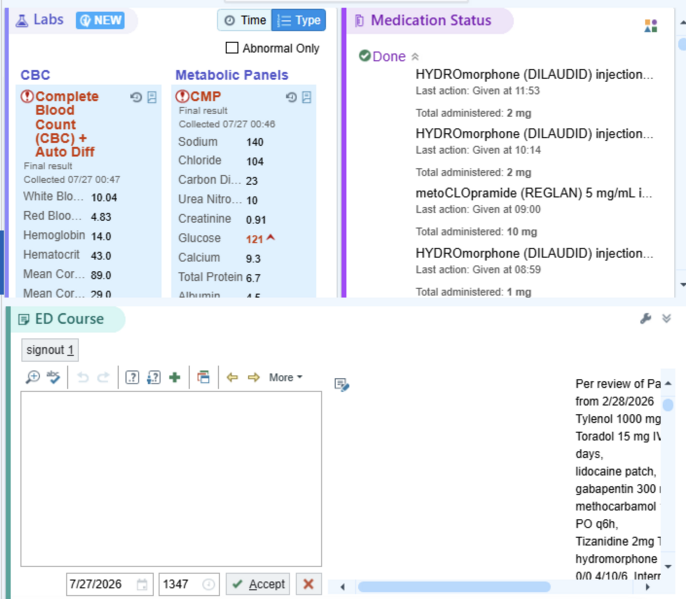The image size is (686, 599).
Task: Click the left yellow arrow icon
Action: coord(232,377)
